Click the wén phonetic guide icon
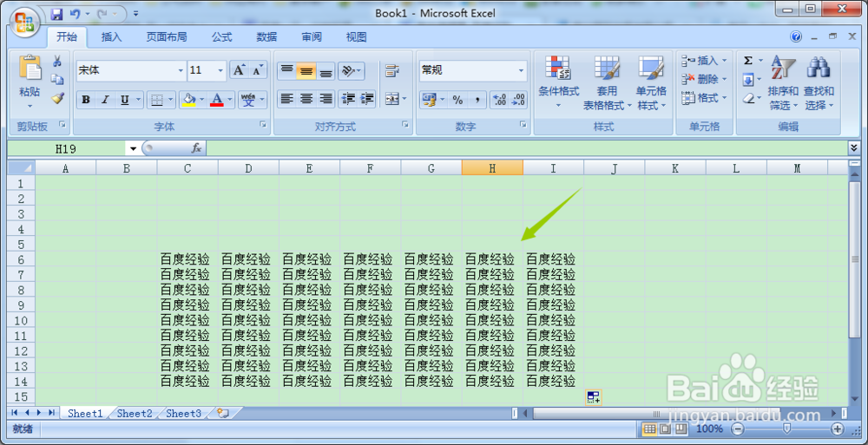Viewport: 868px width, 445px height. 249,100
